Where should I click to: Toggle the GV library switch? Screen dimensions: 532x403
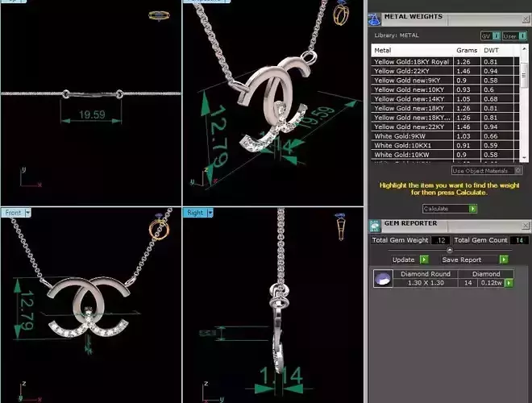(490, 35)
